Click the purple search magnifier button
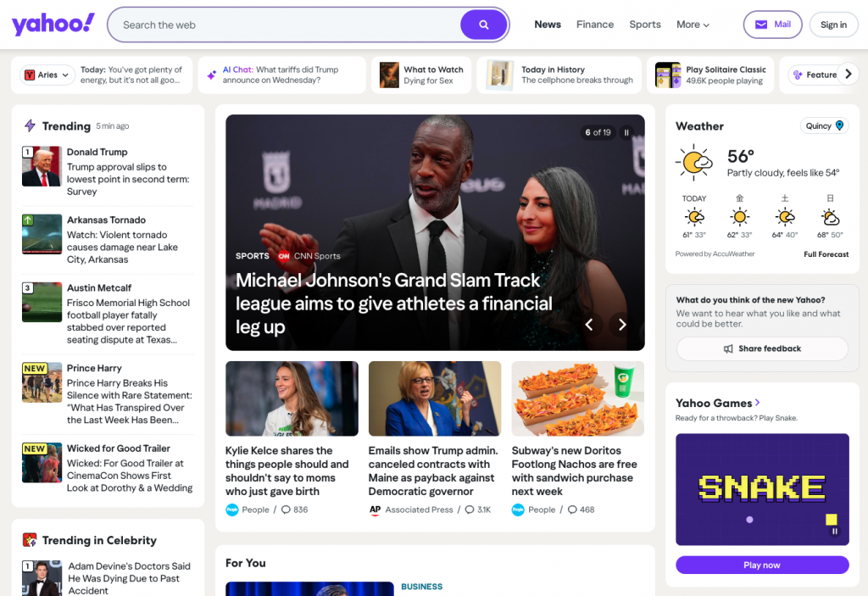The image size is (868, 596). (x=483, y=25)
